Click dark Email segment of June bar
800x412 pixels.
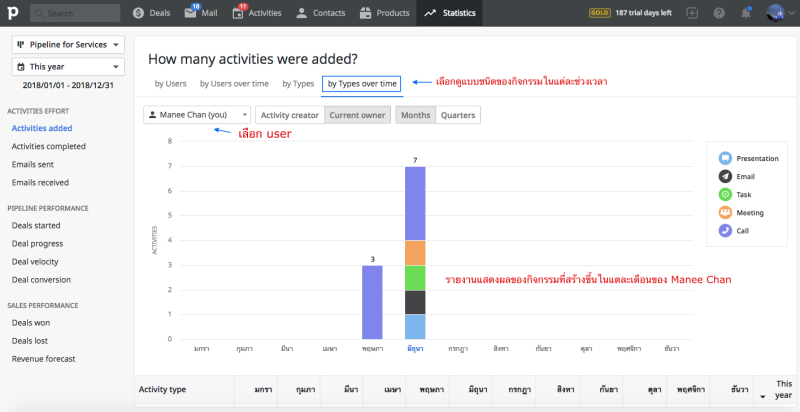click(415, 302)
